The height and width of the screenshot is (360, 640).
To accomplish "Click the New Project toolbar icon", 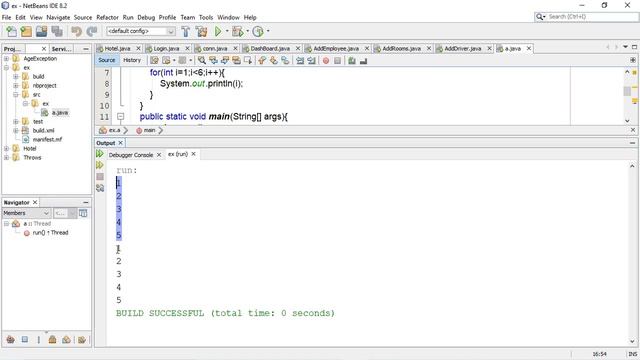I will coord(26,31).
